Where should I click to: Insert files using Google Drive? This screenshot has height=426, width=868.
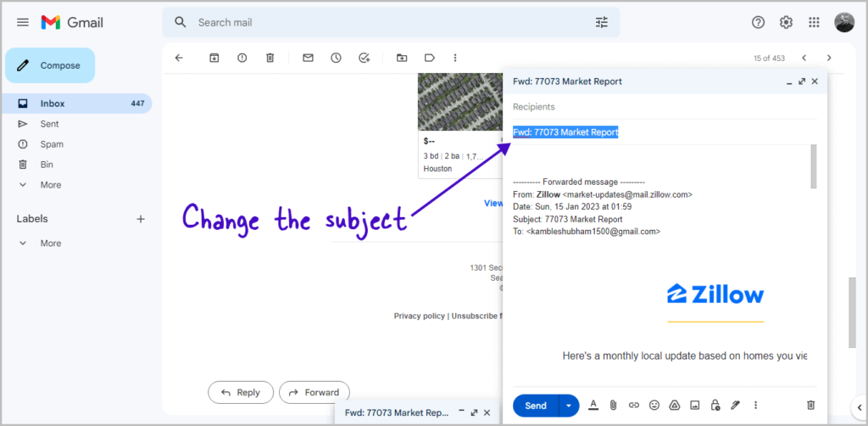tap(674, 405)
